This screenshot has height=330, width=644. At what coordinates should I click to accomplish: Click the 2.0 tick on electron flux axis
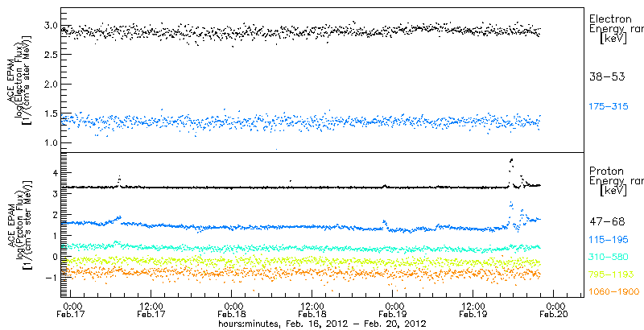click(x=49, y=85)
